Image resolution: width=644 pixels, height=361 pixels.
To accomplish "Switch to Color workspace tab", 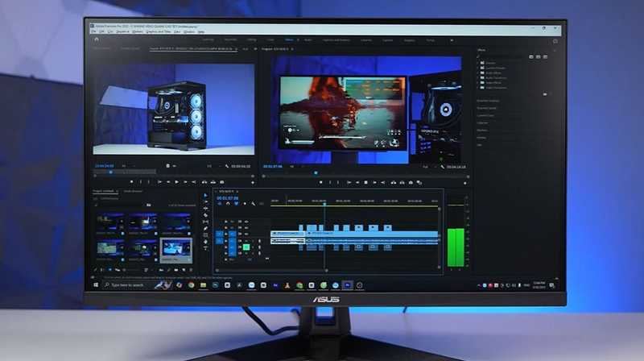I will pos(270,39).
